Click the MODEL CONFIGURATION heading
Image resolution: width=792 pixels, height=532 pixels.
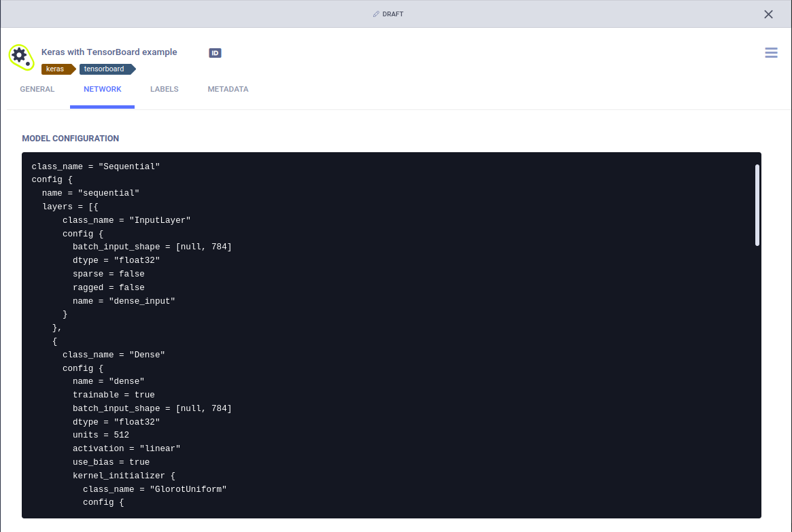click(x=71, y=138)
